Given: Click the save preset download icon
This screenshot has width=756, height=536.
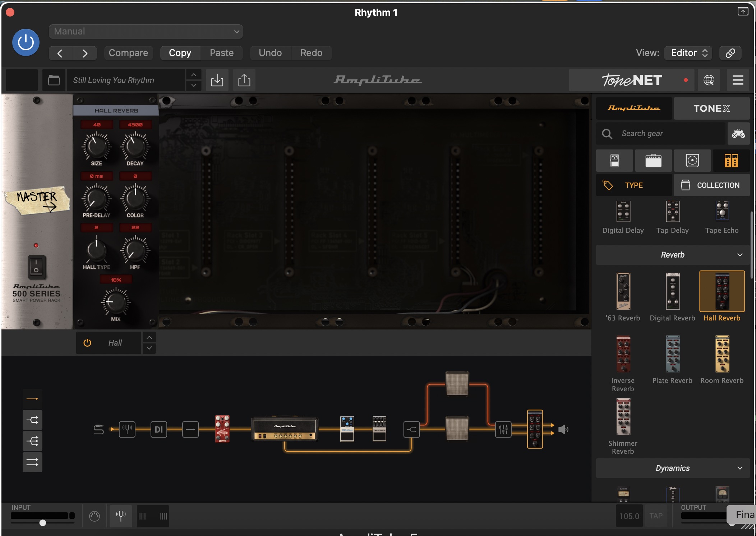Looking at the screenshot, I should (217, 80).
